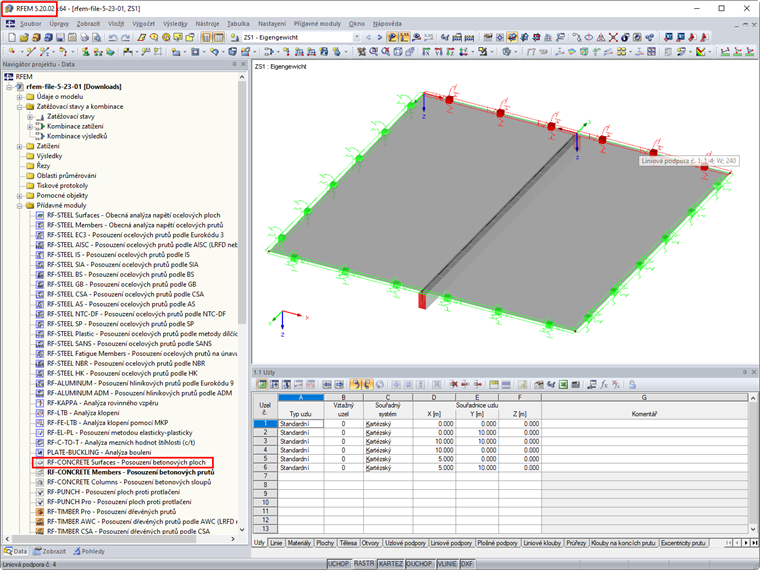The height and width of the screenshot is (570, 760).
Task: Open the Soubor menu
Action: click(31, 23)
